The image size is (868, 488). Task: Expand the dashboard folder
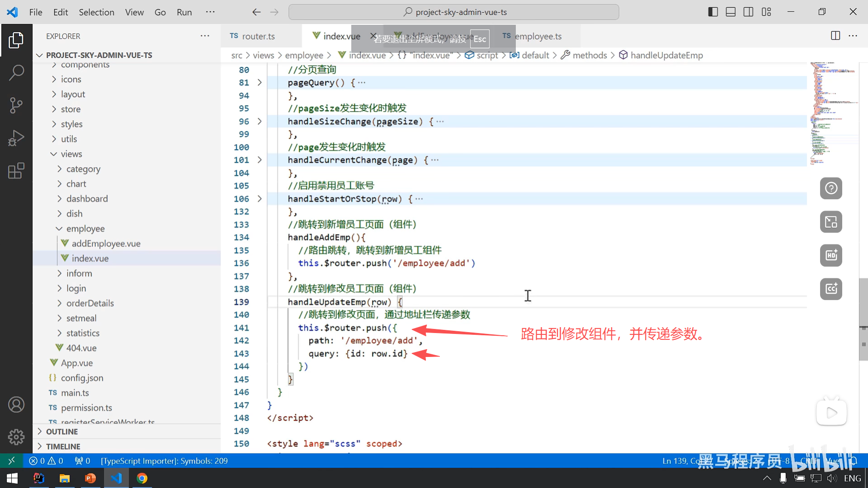pyautogui.click(x=87, y=199)
